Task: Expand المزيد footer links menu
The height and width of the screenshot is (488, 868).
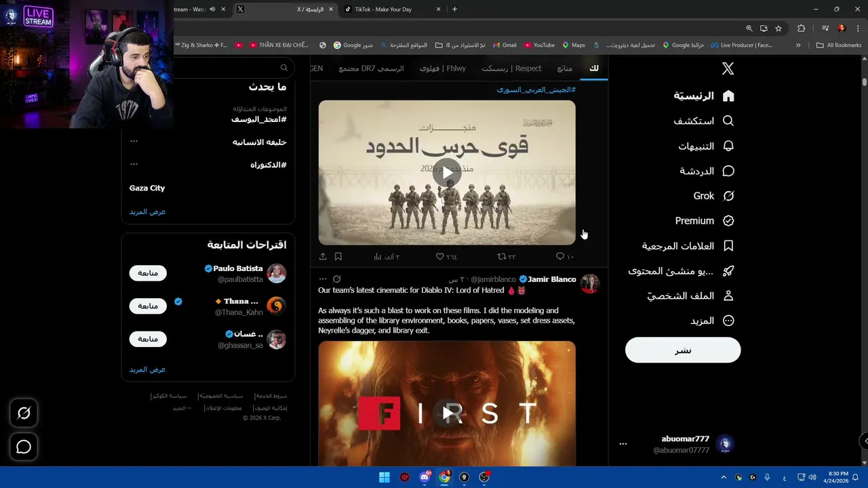Action: pos(182,408)
